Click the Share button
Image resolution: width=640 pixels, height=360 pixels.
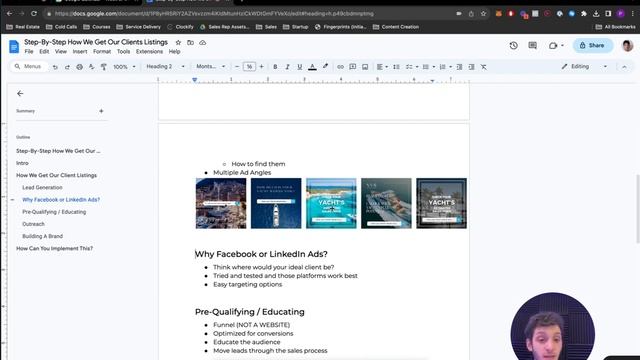click(x=593, y=46)
